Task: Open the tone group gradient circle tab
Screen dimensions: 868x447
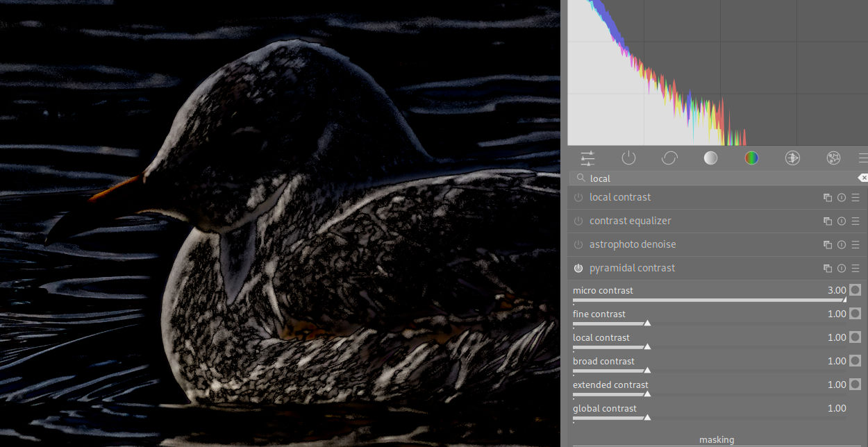Action: (x=710, y=158)
